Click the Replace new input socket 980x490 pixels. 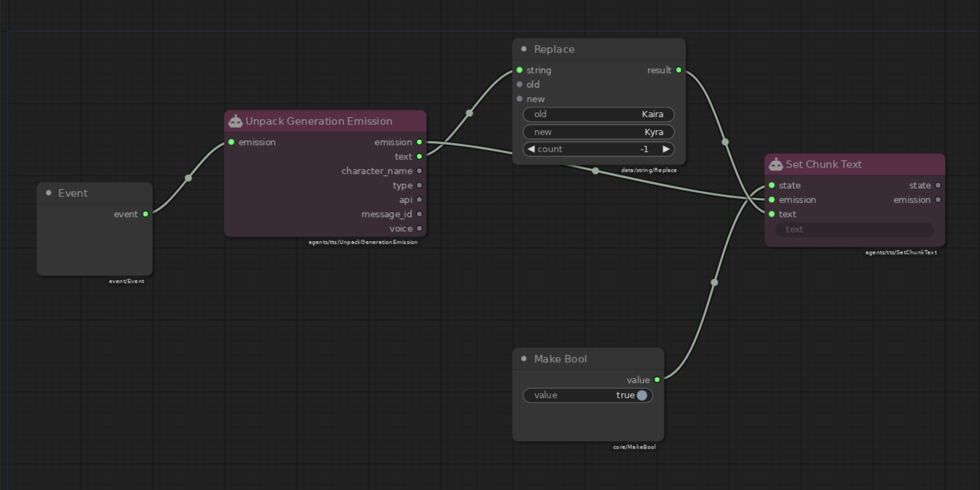click(x=520, y=99)
